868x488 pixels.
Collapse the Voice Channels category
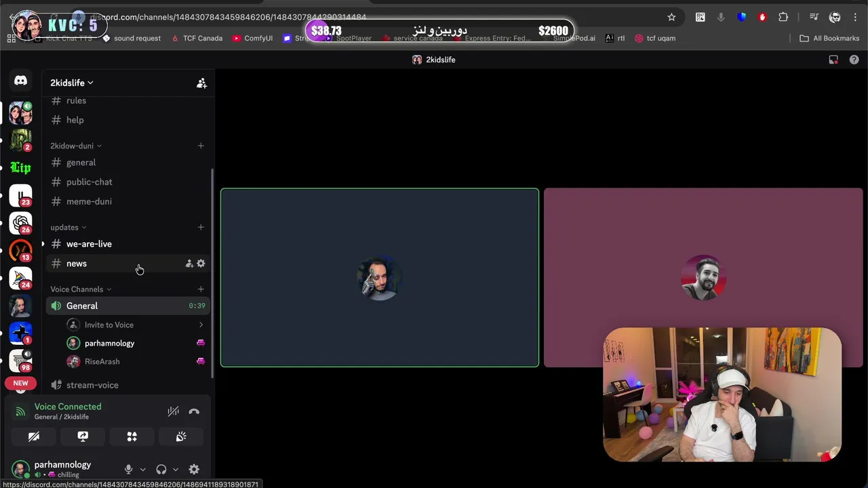(81, 289)
